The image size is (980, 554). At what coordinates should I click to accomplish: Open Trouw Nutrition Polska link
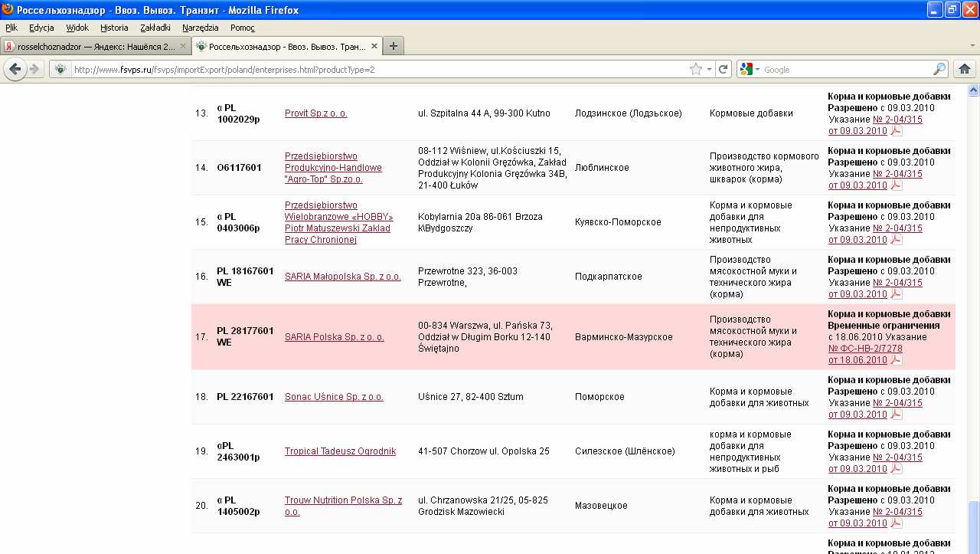pos(343,506)
